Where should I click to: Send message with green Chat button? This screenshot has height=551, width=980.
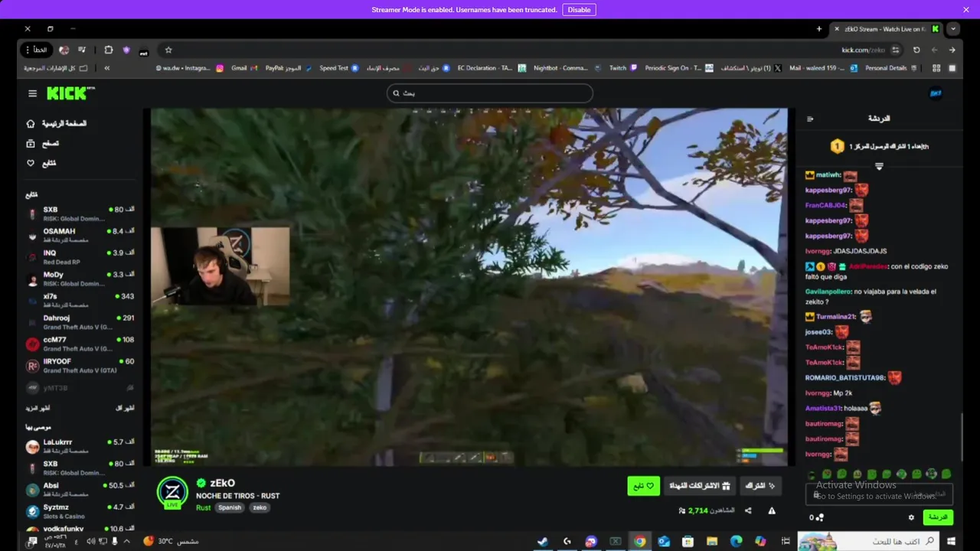coord(938,517)
